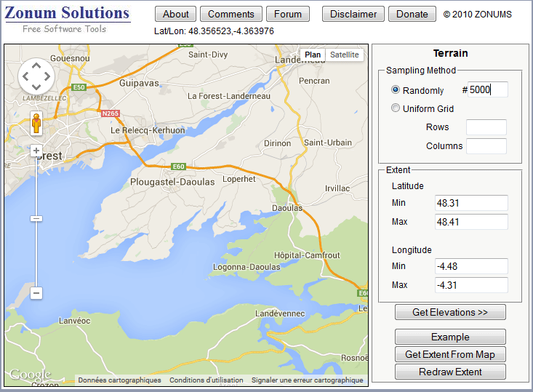Switch map to Plan view

[313, 55]
